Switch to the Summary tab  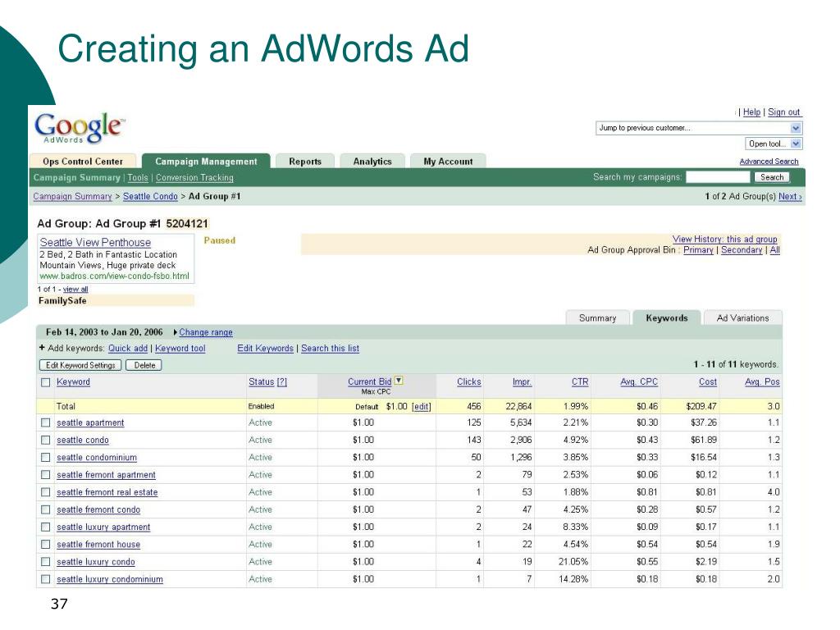coord(598,317)
